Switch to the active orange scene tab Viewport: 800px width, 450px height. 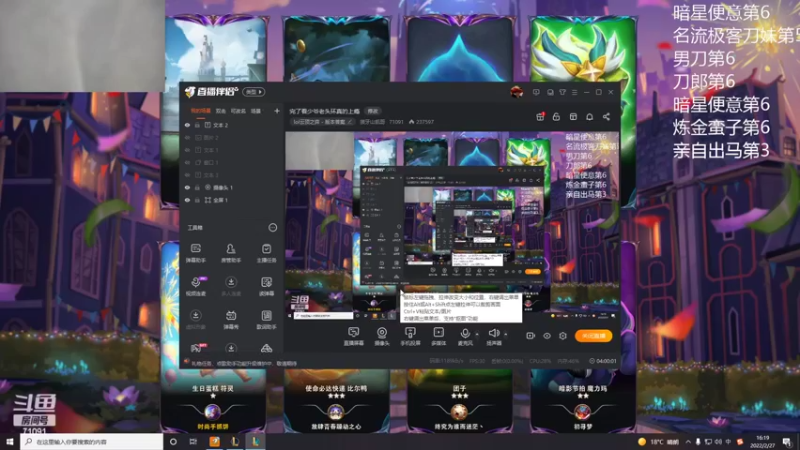point(201,111)
